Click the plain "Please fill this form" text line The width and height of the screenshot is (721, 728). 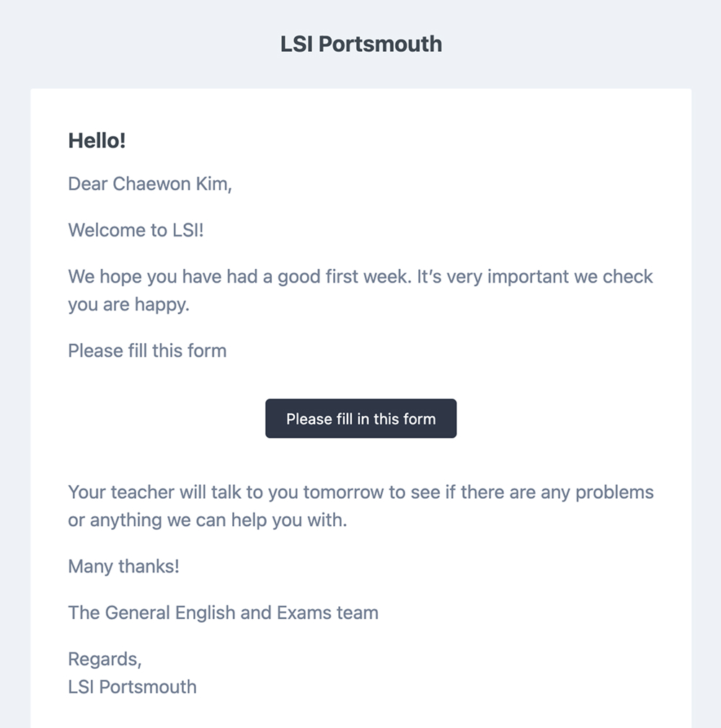(147, 351)
